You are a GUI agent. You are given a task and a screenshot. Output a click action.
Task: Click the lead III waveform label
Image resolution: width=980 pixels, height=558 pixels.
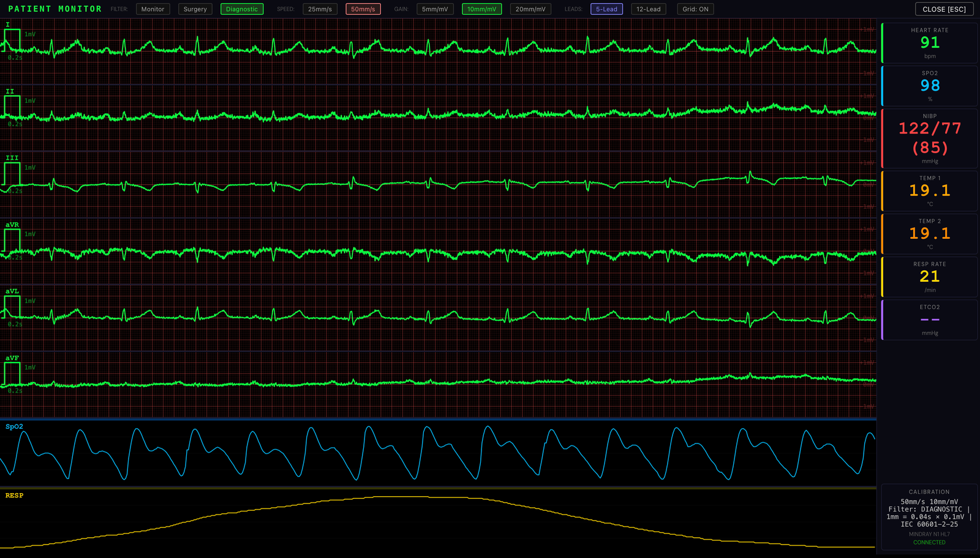point(12,158)
